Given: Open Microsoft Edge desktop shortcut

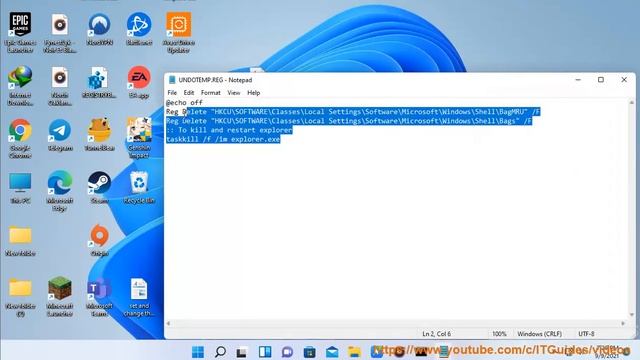Looking at the screenshot, I should point(60,191).
